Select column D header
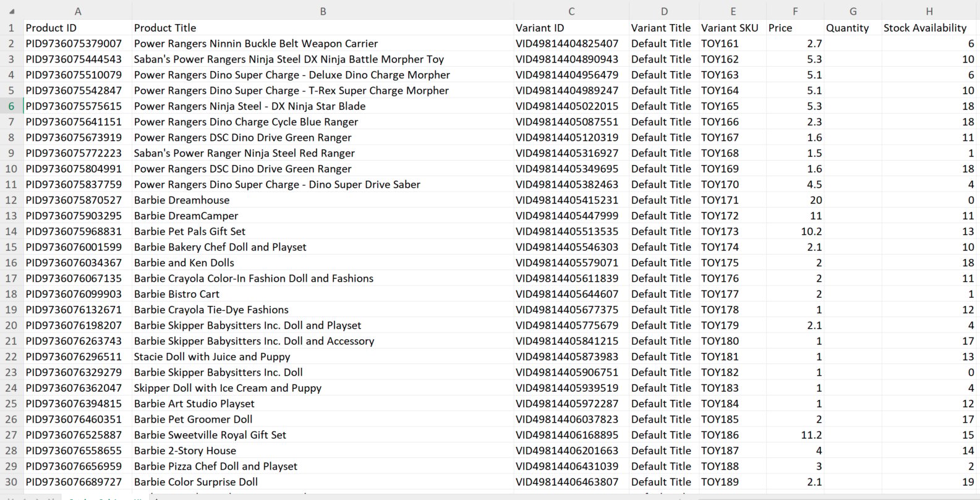 [x=664, y=11]
